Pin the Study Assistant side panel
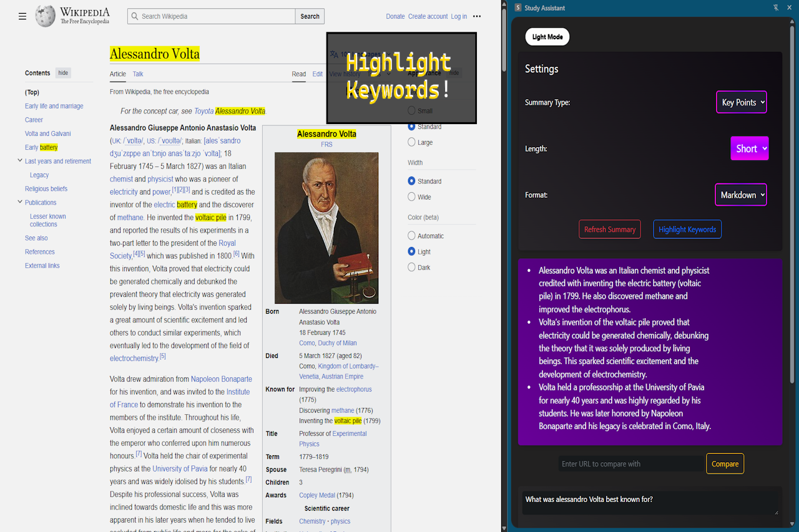Screen dimensions: 799x532 coord(776,7)
